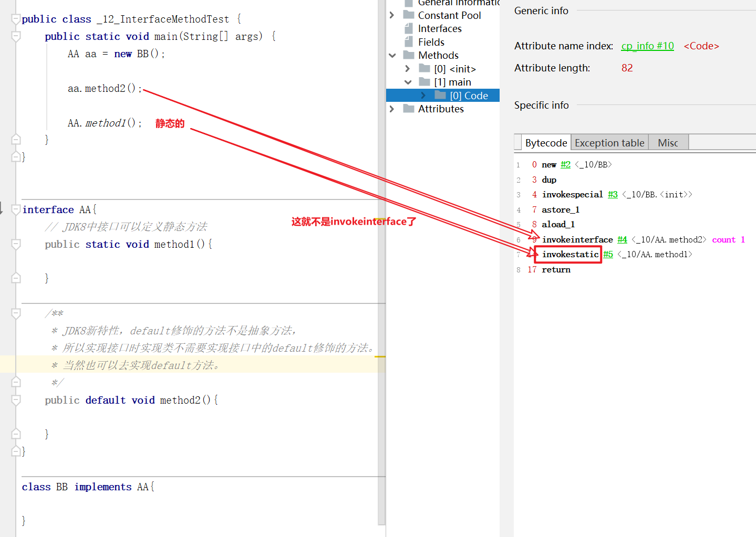Viewport: 756px width, 537px height.
Task: Switch to the Misc tab
Action: point(668,143)
